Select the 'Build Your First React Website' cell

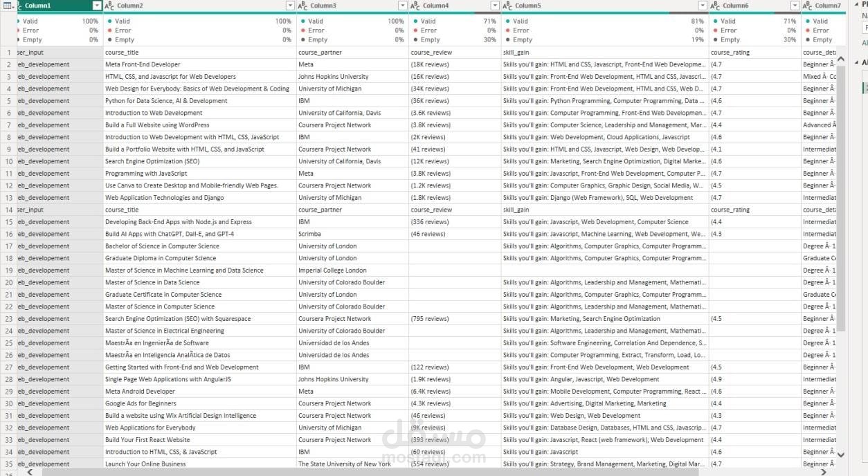pyautogui.click(x=200, y=440)
